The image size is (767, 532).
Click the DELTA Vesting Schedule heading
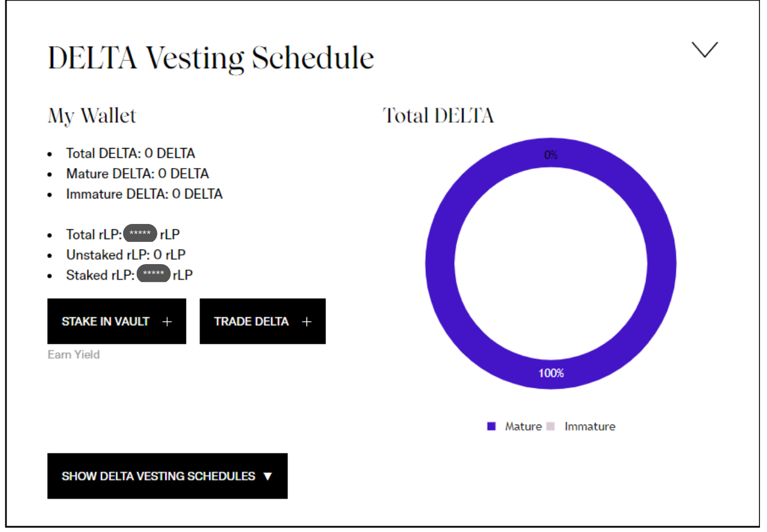[211, 58]
